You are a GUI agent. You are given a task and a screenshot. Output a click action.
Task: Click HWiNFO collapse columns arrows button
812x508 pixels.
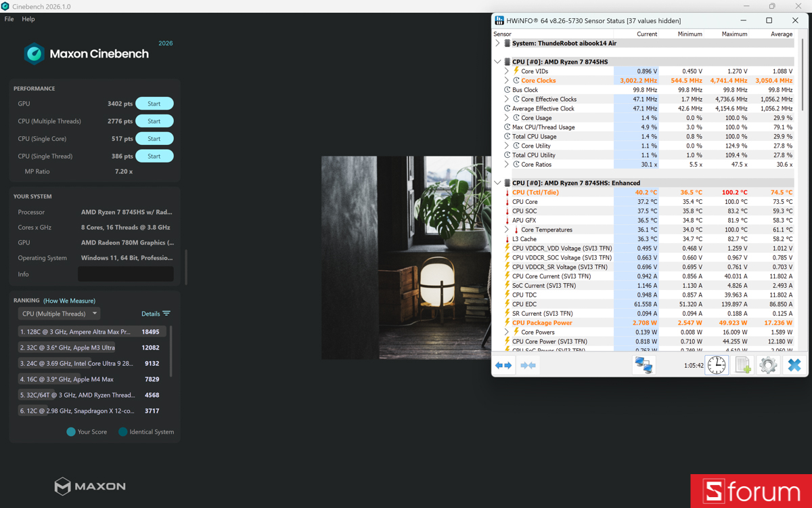(x=528, y=365)
